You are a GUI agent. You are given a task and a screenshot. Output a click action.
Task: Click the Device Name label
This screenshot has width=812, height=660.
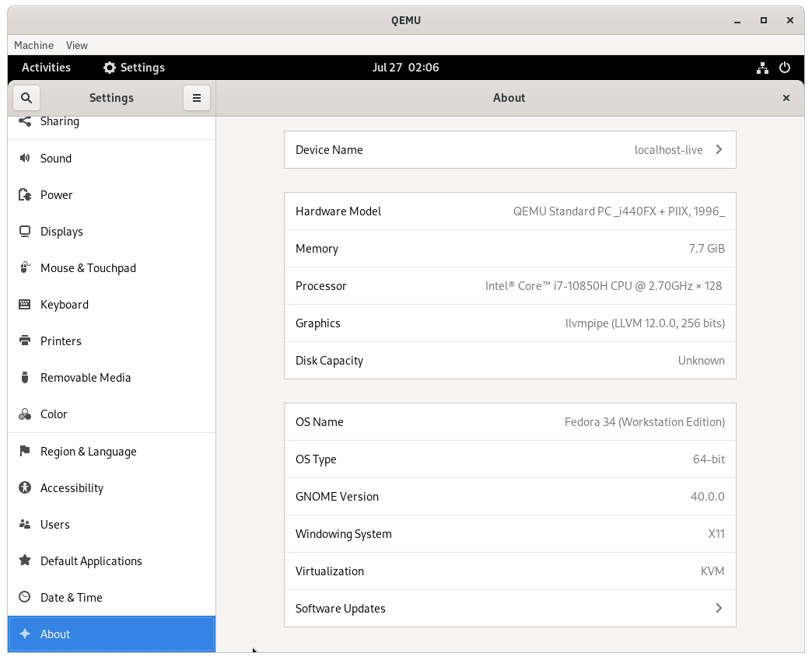click(329, 150)
